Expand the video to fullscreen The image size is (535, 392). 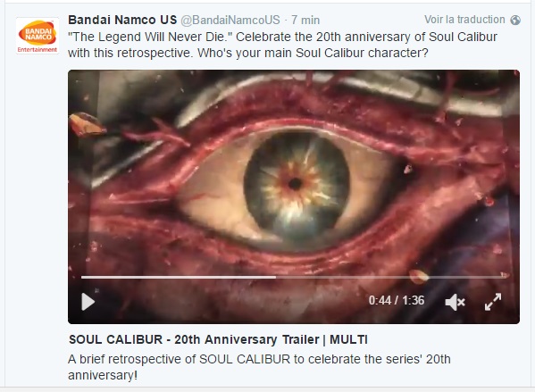pyautogui.click(x=493, y=302)
